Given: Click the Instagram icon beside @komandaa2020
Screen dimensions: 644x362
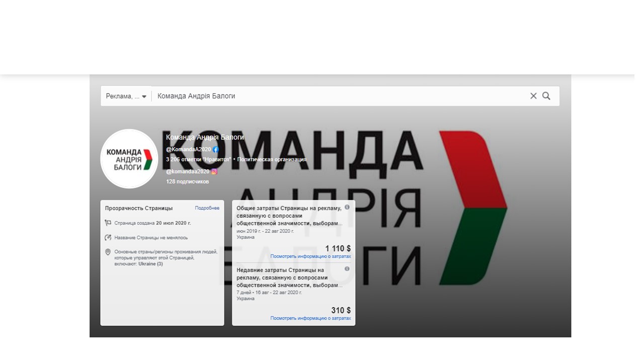Looking at the screenshot, I should [x=214, y=171].
